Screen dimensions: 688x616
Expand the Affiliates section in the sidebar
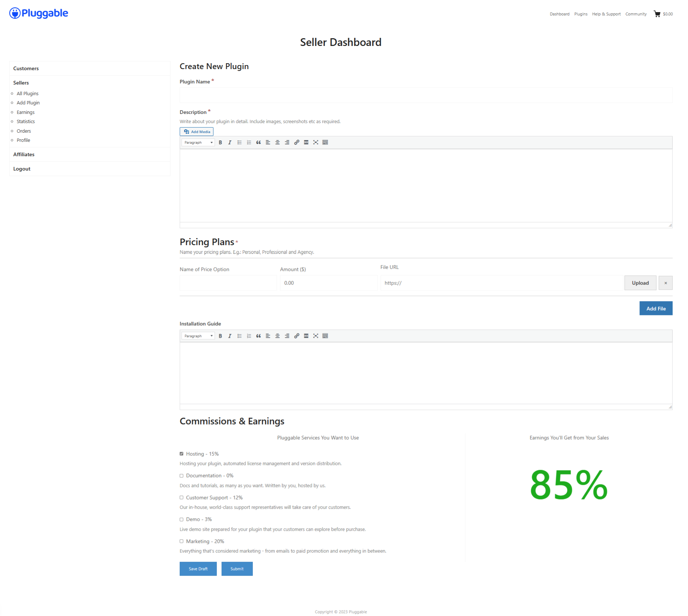click(x=24, y=154)
